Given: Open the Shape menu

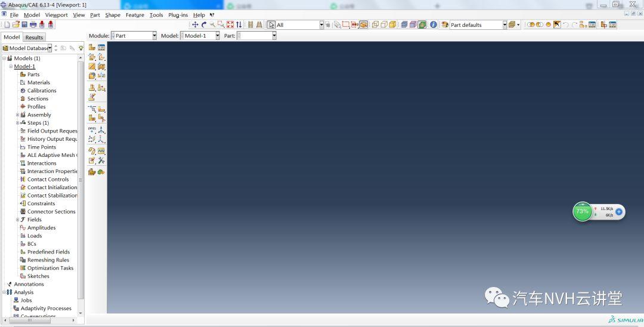Looking at the screenshot, I should [113, 15].
